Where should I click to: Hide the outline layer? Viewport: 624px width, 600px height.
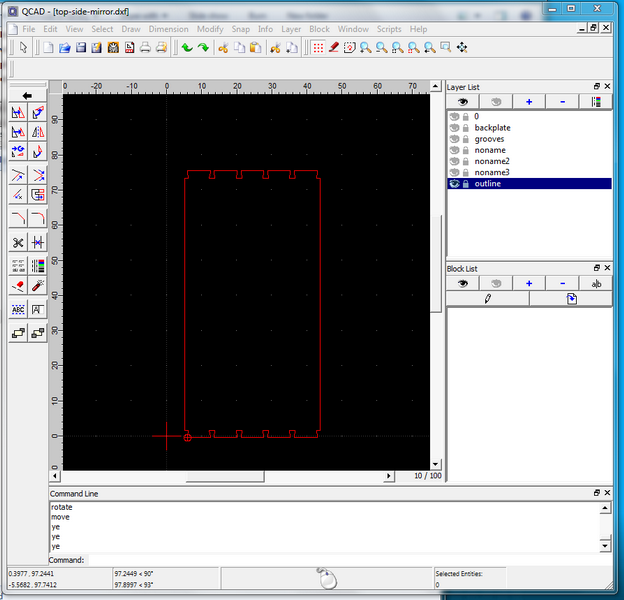pos(454,183)
